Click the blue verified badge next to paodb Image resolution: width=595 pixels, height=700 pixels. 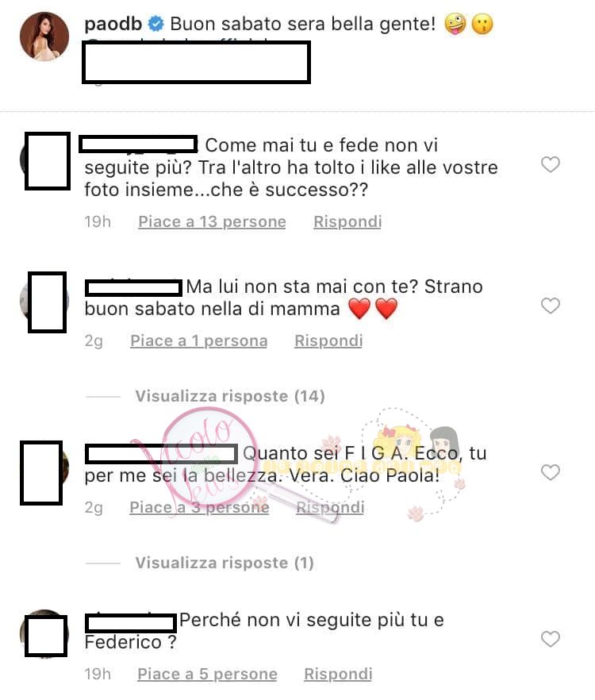155,24
